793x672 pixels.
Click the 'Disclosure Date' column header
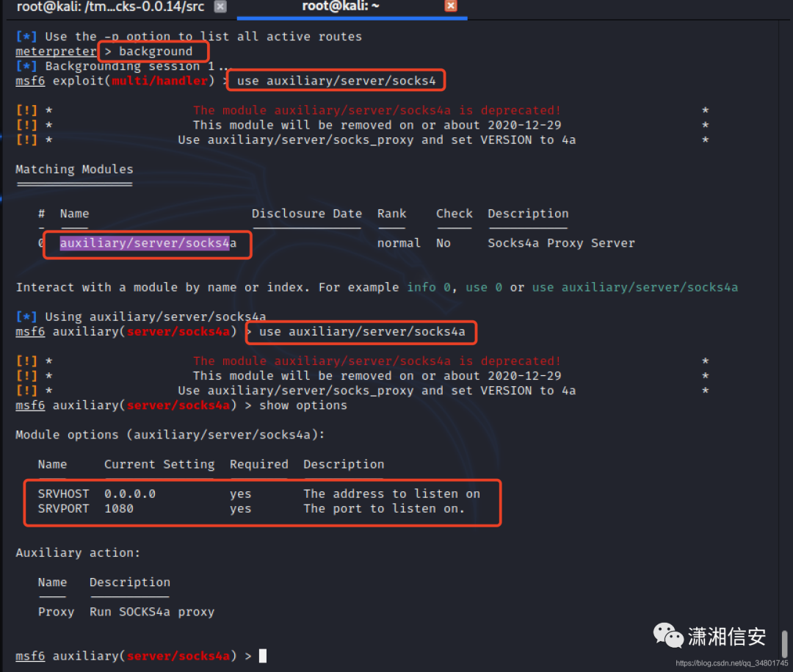click(306, 214)
